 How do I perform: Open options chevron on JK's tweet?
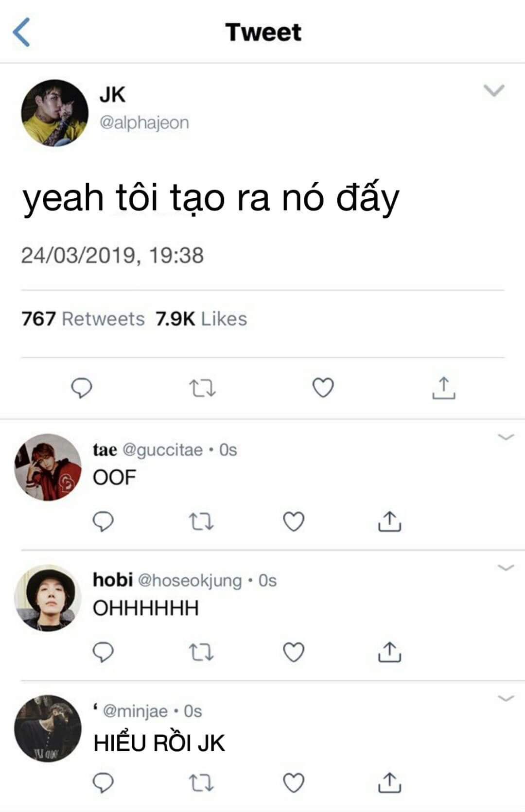click(x=494, y=90)
